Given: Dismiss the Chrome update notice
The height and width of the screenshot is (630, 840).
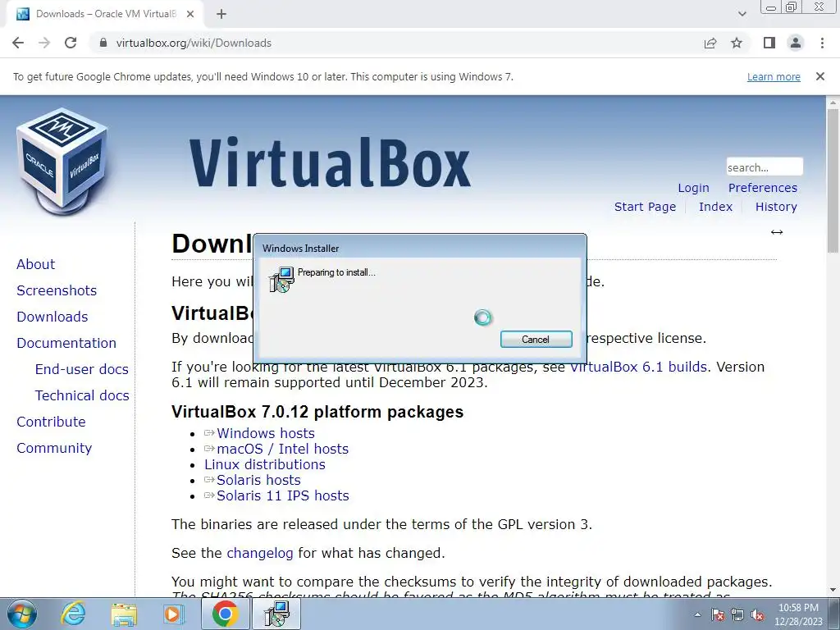Looking at the screenshot, I should click(x=820, y=76).
